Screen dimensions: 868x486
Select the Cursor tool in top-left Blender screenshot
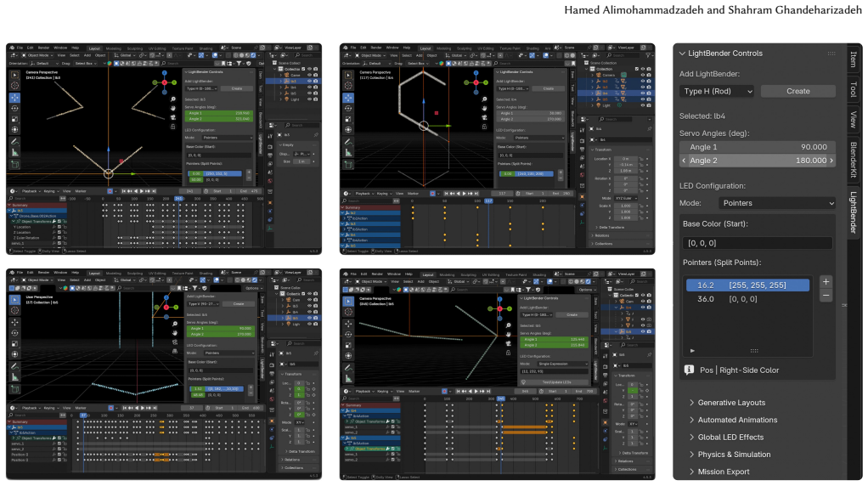[14, 85]
